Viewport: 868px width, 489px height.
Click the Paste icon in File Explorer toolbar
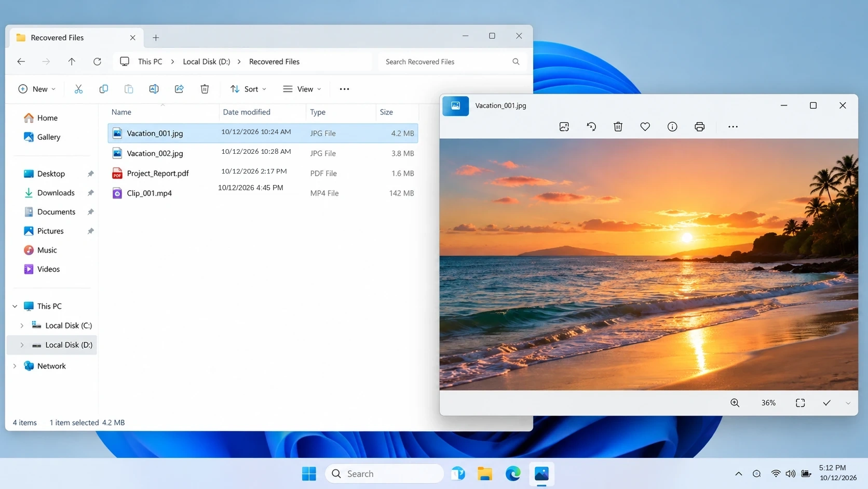129,89
